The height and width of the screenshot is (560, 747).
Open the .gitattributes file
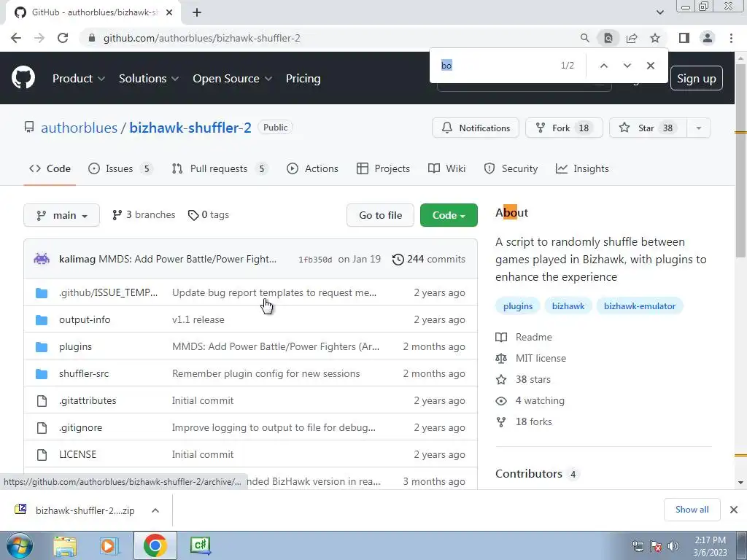point(88,400)
